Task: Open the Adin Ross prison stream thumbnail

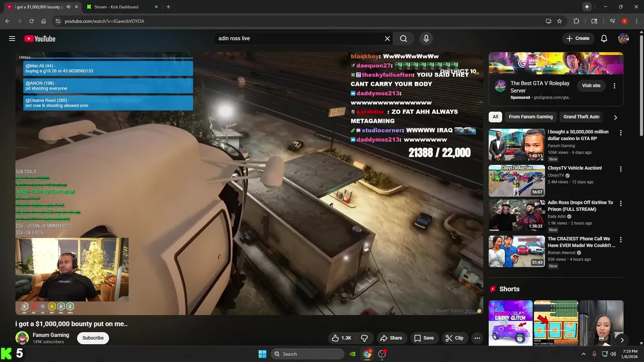Action: 517,215
